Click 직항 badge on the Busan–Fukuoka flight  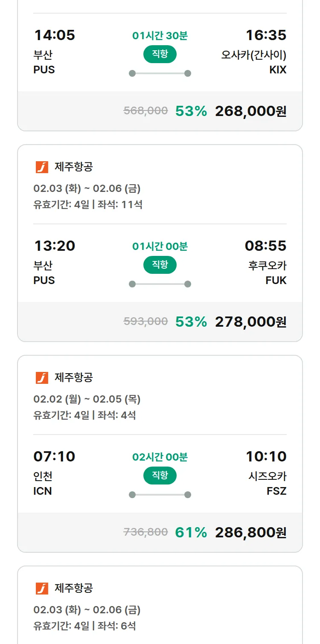(160, 265)
